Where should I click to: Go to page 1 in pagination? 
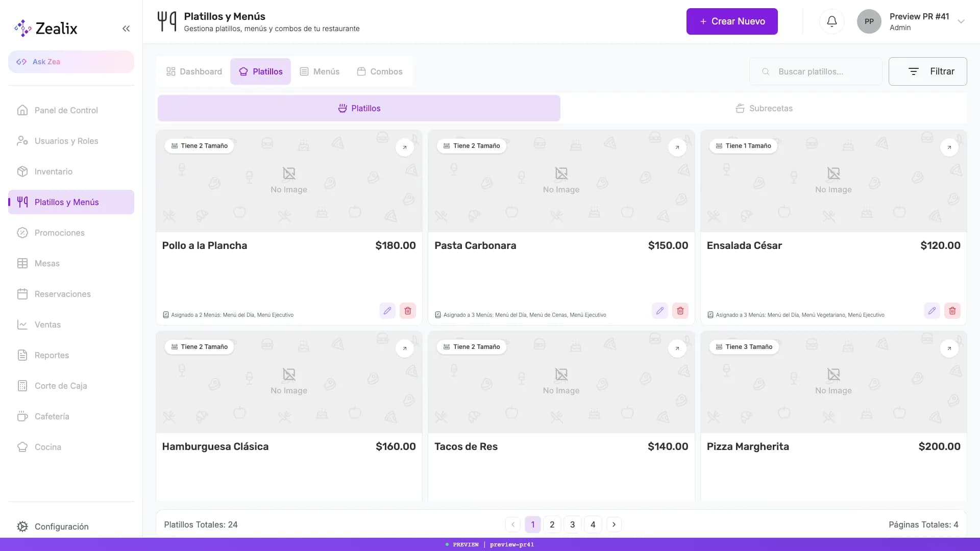pyautogui.click(x=532, y=524)
